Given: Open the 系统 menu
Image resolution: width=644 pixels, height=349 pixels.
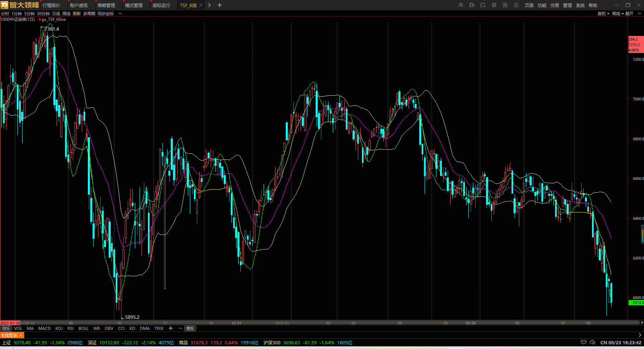Looking at the screenshot, I should pos(580,5).
